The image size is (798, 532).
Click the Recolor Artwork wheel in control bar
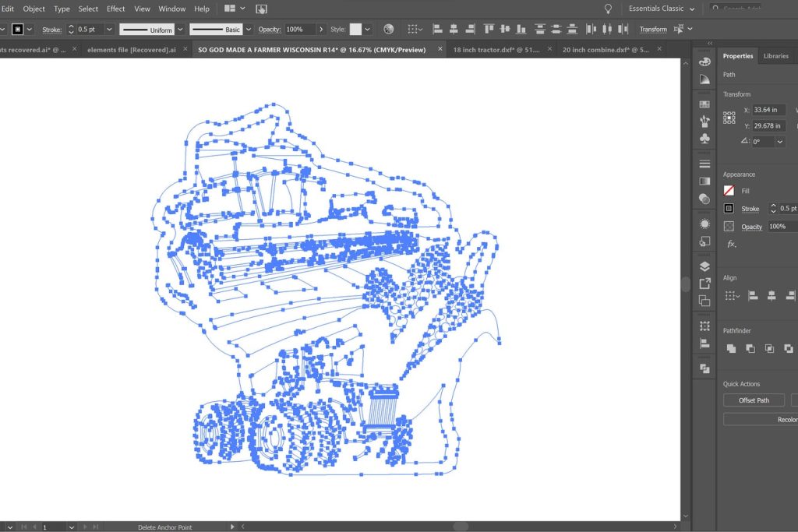(x=388, y=30)
